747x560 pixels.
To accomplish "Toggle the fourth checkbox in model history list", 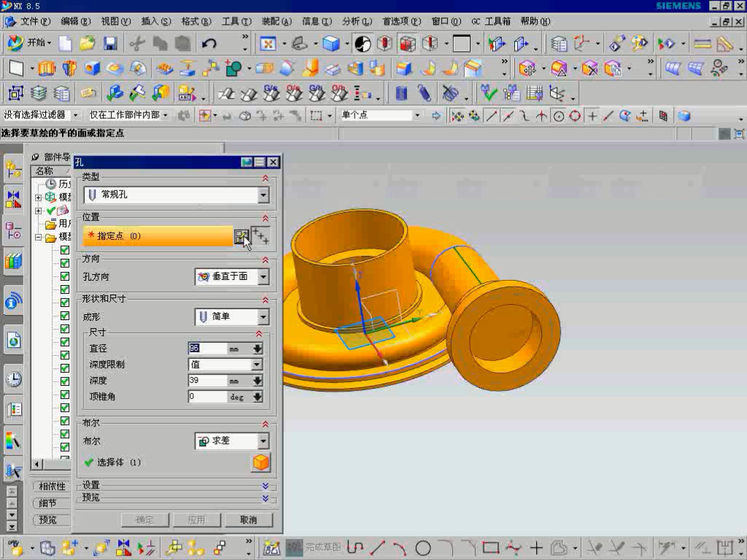I will pos(65,289).
